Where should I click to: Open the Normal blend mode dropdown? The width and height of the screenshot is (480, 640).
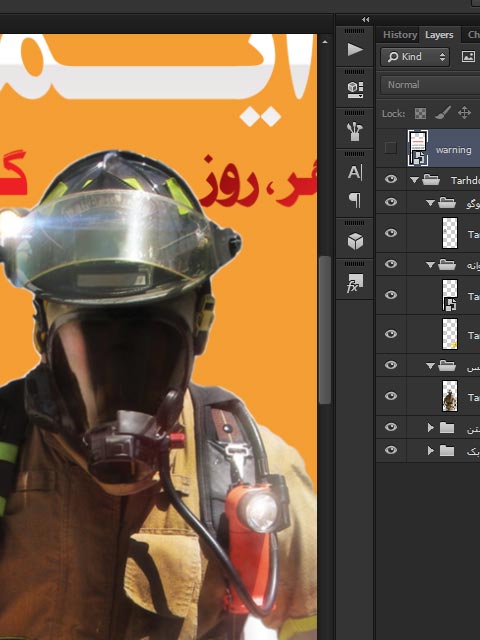(x=430, y=85)
